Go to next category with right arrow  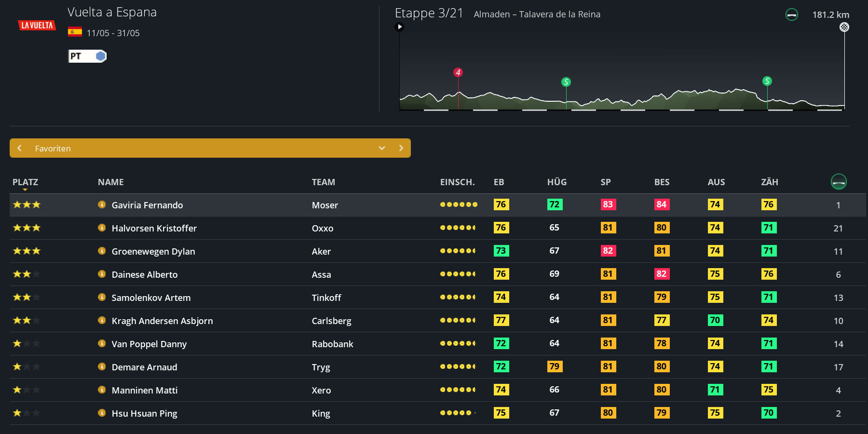(401, 148)
